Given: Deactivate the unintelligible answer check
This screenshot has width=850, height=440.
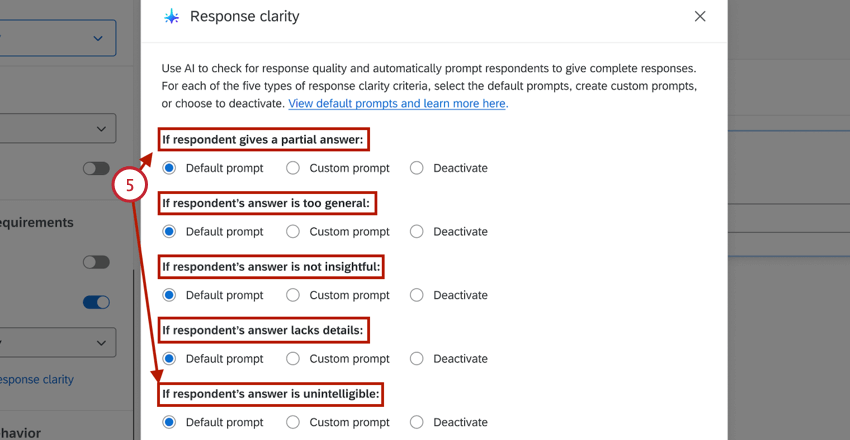Looking at the screenshot, I should (417, 422).
